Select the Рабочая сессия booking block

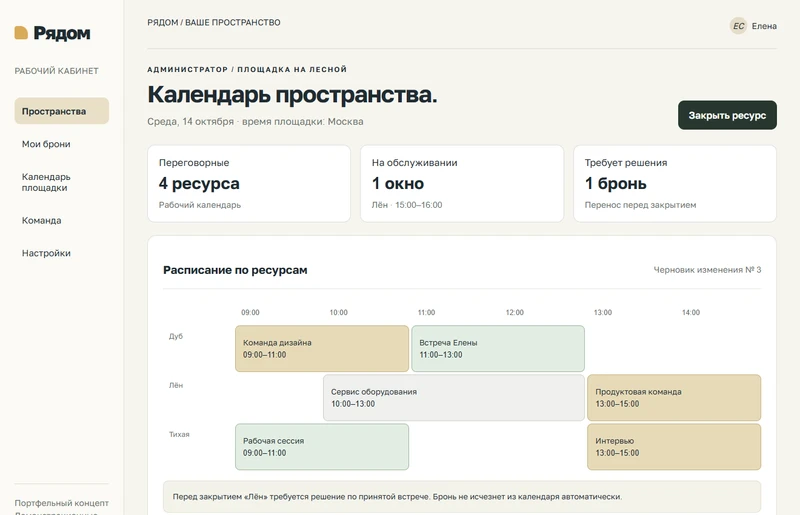pos(322,447)
